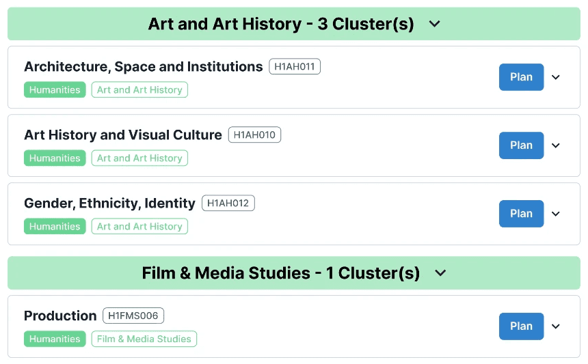Expand Art History and Visual Culture details
This screenshot has height=364, width=588.
556,145
